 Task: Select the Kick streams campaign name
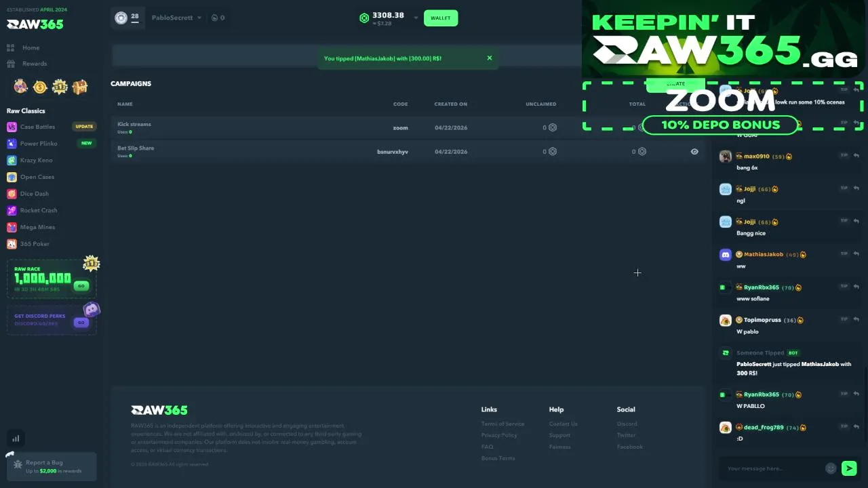(x=134, y=124)
